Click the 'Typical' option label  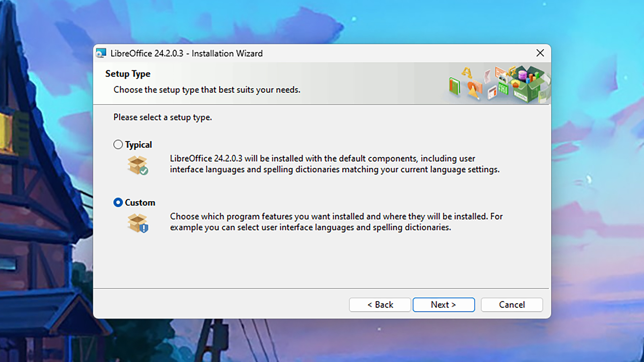pos(138,145)
